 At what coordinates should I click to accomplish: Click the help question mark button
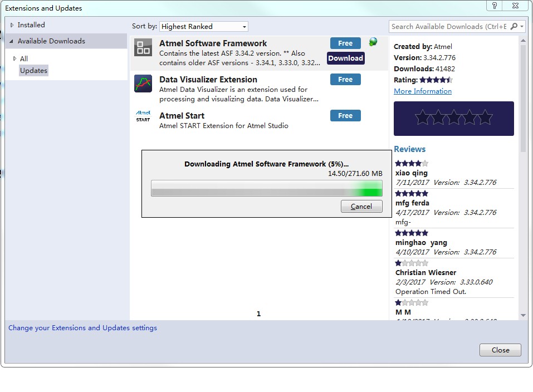494,6
